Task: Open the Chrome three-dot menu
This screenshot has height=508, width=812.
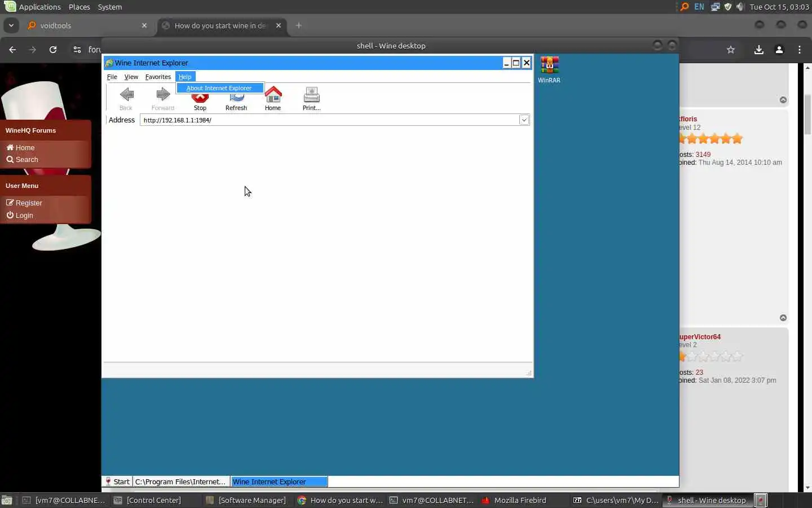Action: point(800,50)
